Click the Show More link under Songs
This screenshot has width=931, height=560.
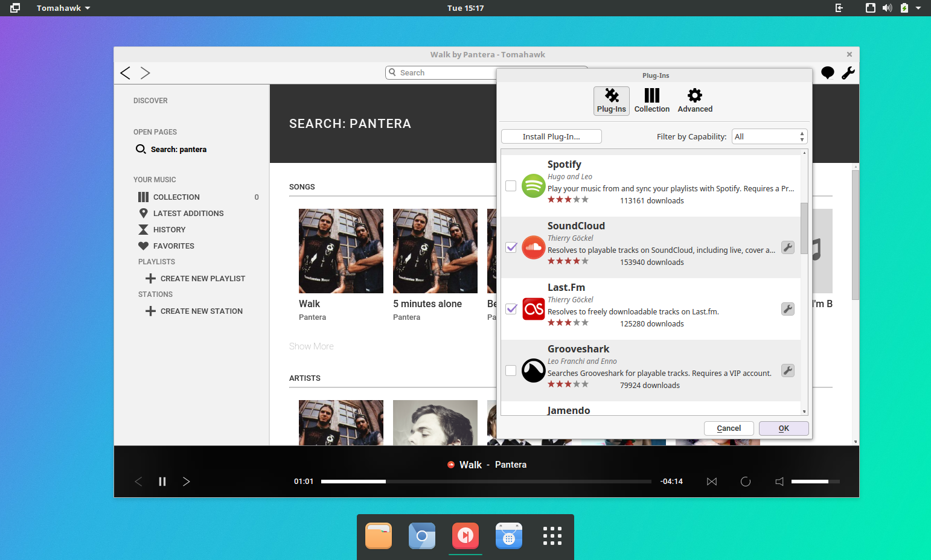[312, 346]
